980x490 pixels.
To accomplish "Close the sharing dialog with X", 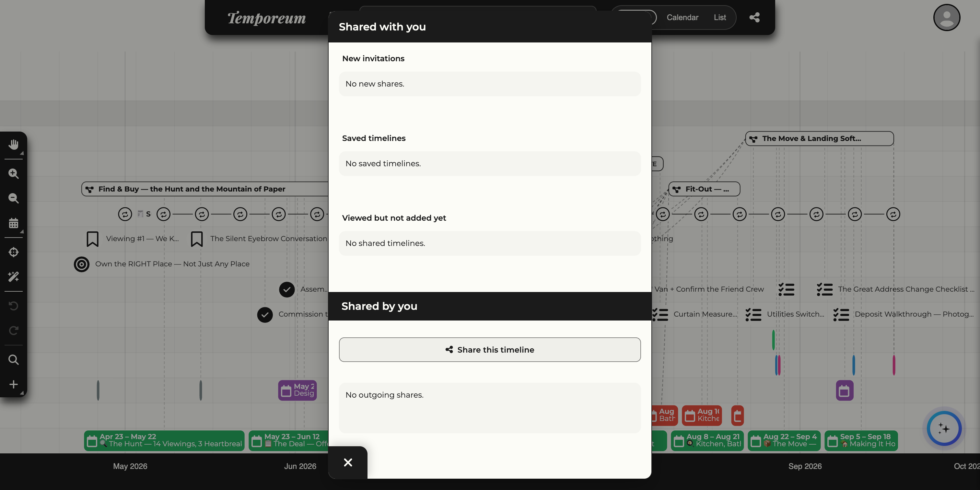I will [348, 462].
